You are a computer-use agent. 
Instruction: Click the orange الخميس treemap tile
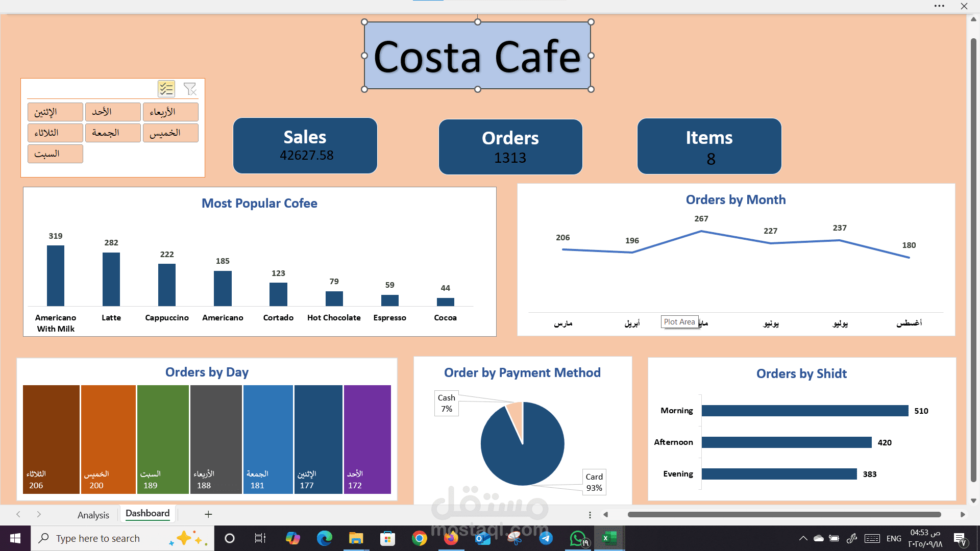(108, 439)
